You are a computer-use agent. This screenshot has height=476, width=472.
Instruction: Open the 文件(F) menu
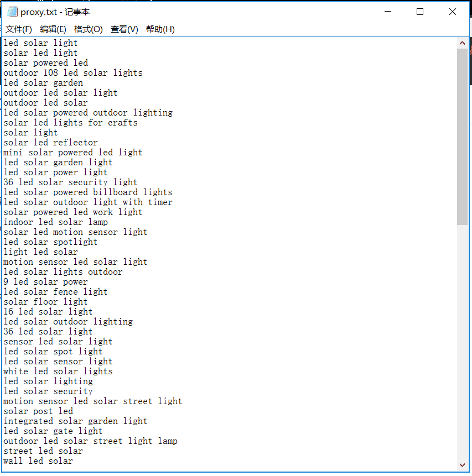(19, 29)
